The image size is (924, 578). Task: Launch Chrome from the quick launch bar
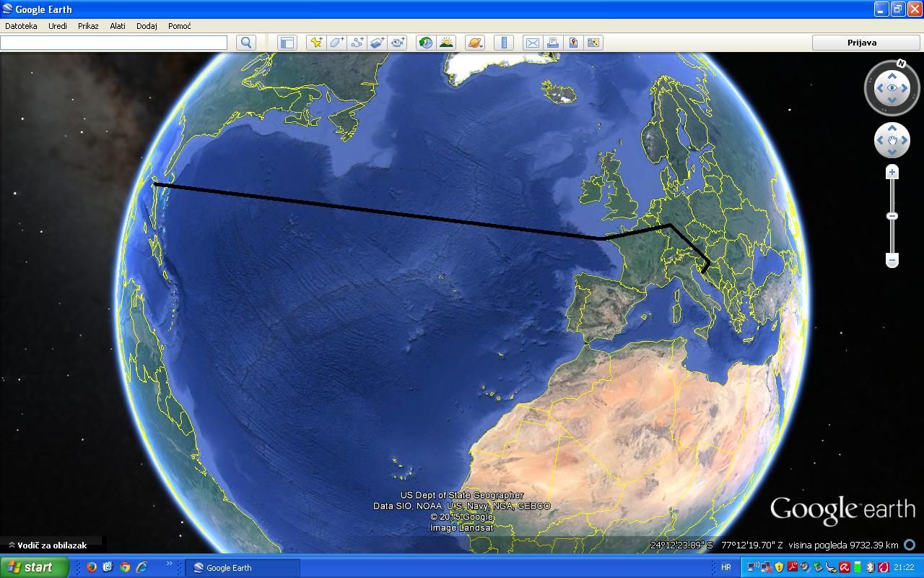(125, 567)
